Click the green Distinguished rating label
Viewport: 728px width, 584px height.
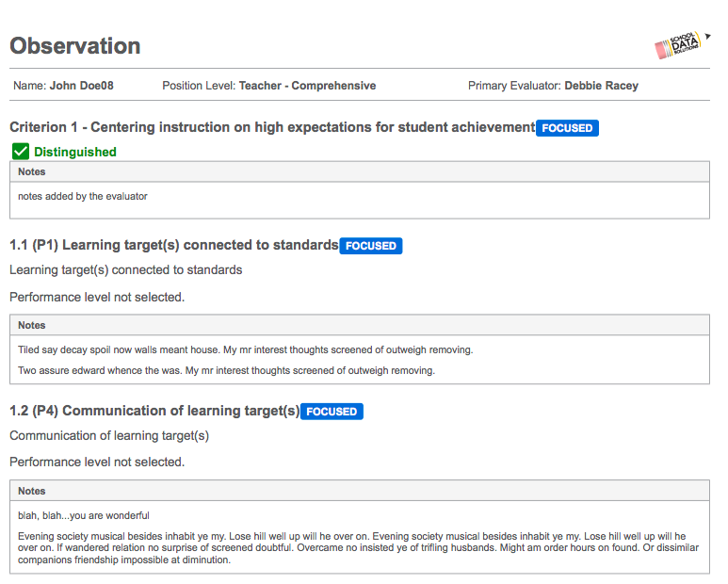coord(75,152)
